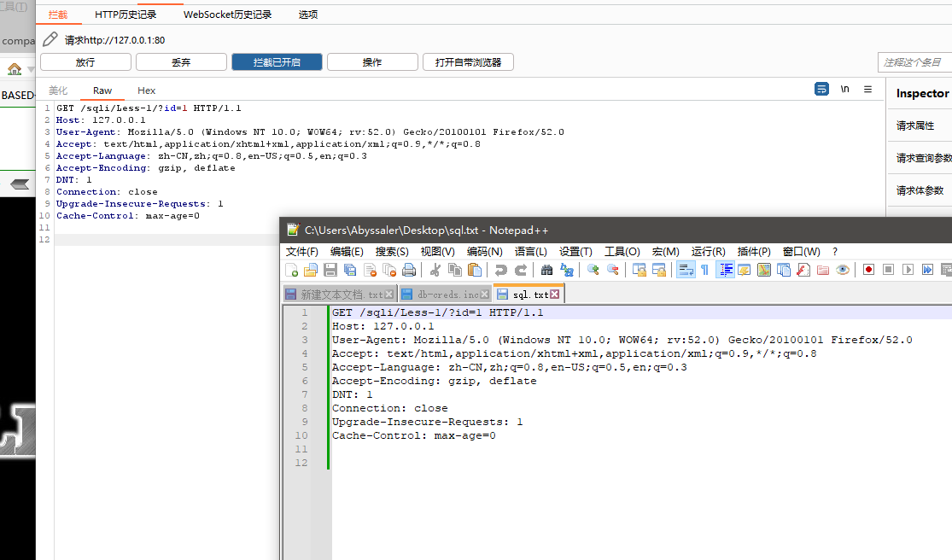Toggle the \n non-printable characters icon

click(x=844, y=89)
